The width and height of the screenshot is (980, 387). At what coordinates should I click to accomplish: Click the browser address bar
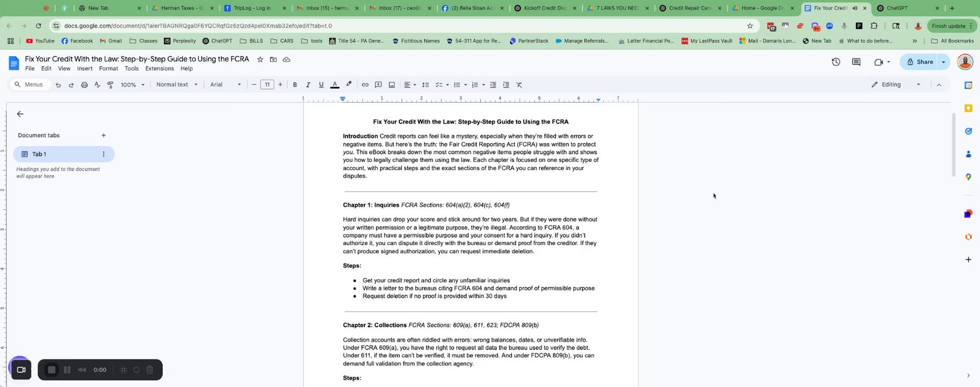coord(403,26)
